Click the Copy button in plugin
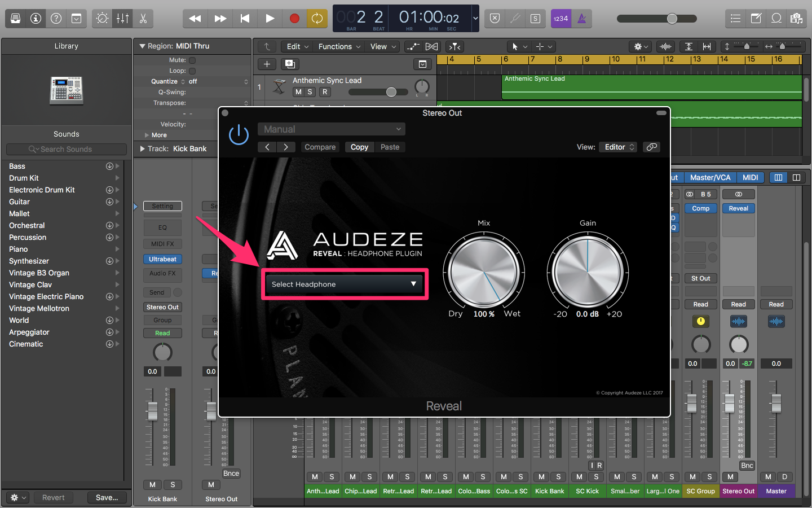 tap(359, 147)
